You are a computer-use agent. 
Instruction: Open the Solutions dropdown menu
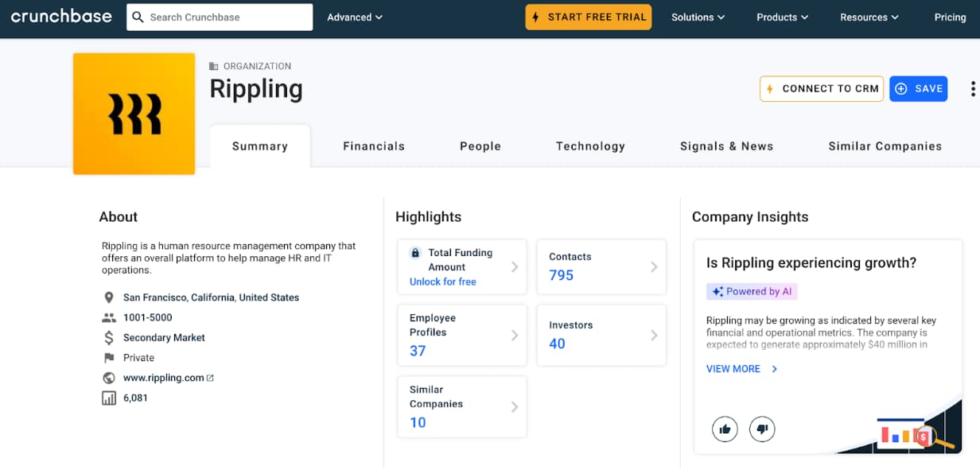698,17
